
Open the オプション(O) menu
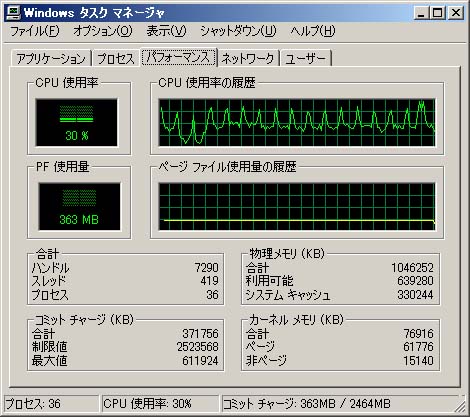pyautogui.click(x=103, y=31)
